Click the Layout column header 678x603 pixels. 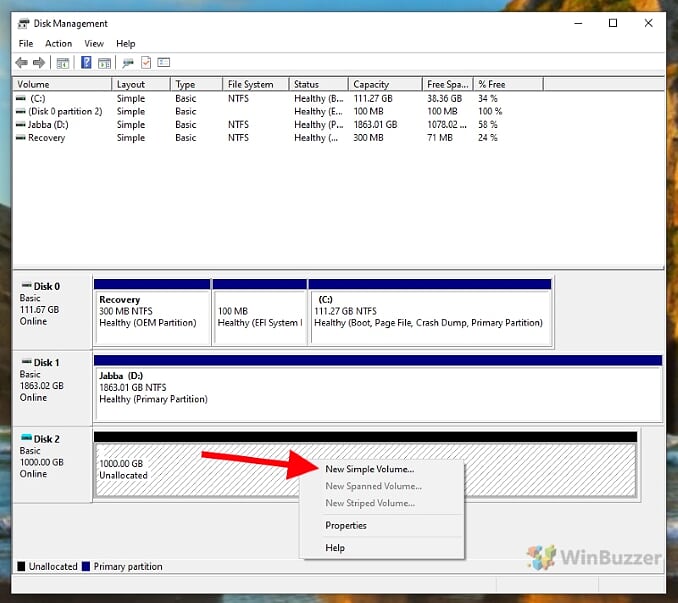(141, 84)
